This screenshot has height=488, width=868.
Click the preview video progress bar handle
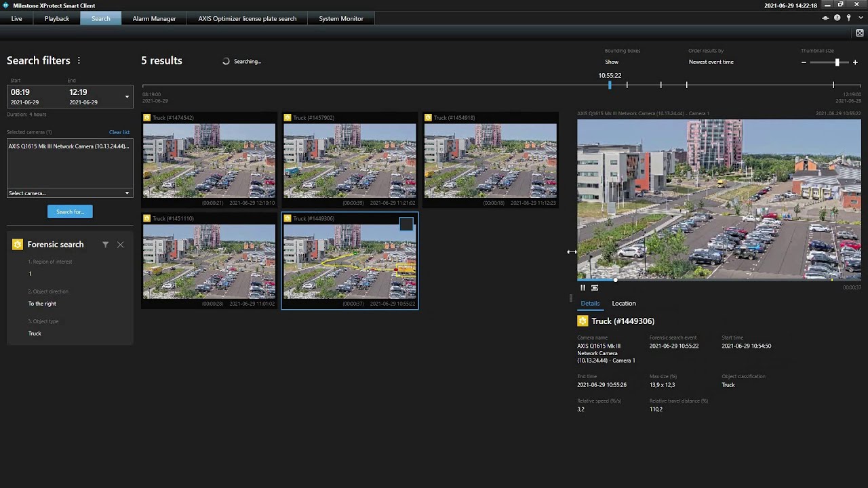tap(616, 279)
